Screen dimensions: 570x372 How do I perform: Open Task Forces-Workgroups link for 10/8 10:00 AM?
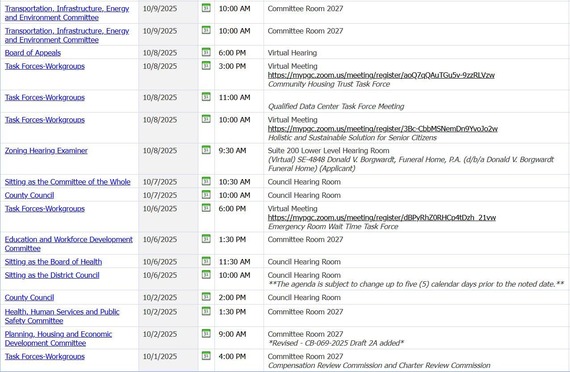pos(45,120)
